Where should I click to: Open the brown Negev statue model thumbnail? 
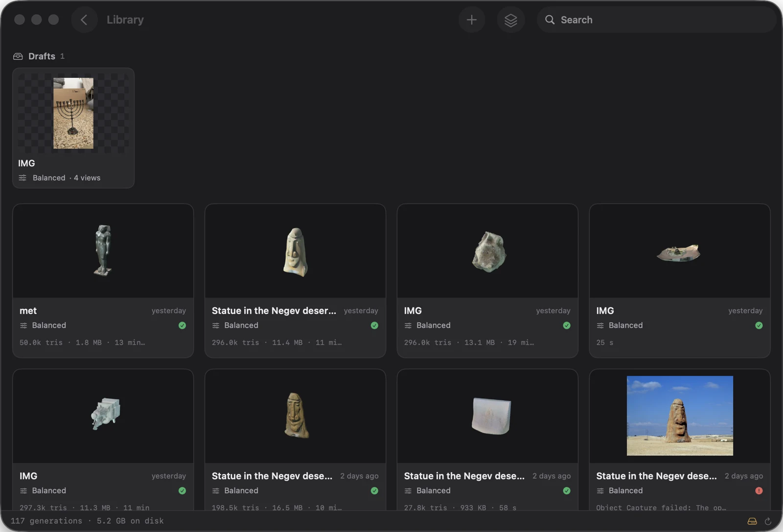[296, 415]
